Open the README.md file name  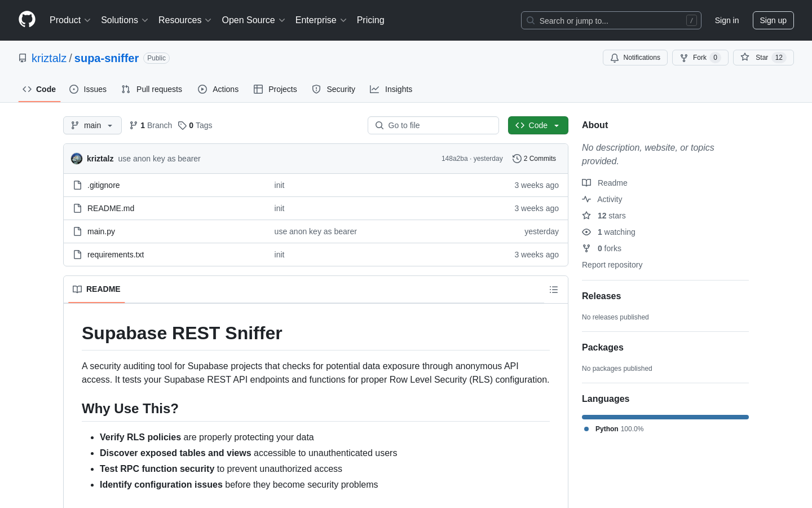(111, 208)
